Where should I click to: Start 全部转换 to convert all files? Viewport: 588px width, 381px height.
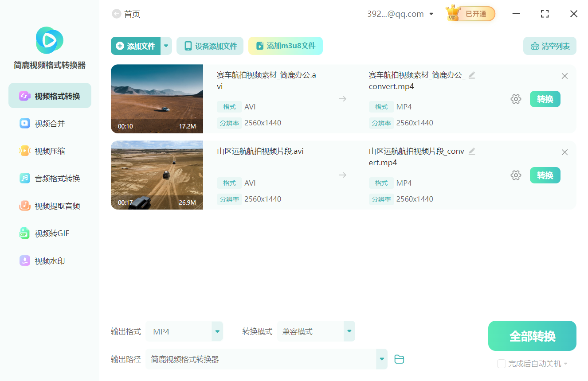tap(532, 335)
